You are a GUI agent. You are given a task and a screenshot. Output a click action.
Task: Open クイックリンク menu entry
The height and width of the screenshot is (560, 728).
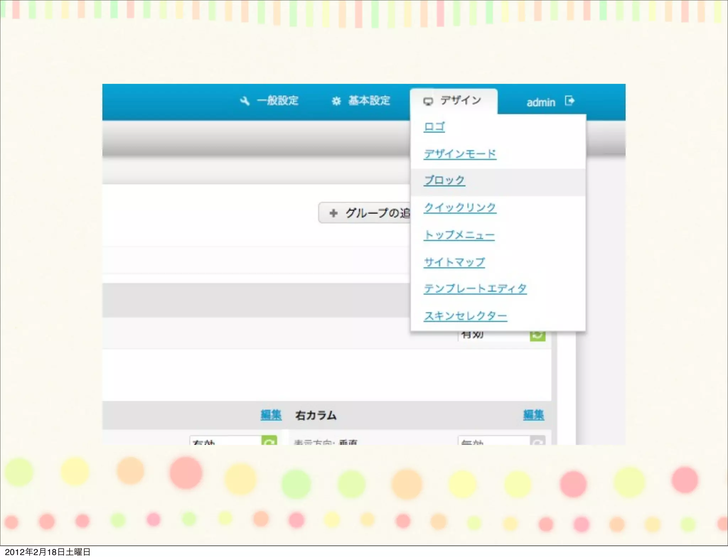coord(460,208)
